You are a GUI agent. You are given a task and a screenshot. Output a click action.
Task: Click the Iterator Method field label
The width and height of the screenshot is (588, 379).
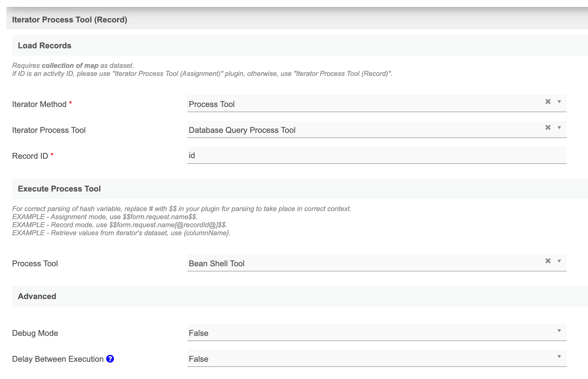pos(39,104)
